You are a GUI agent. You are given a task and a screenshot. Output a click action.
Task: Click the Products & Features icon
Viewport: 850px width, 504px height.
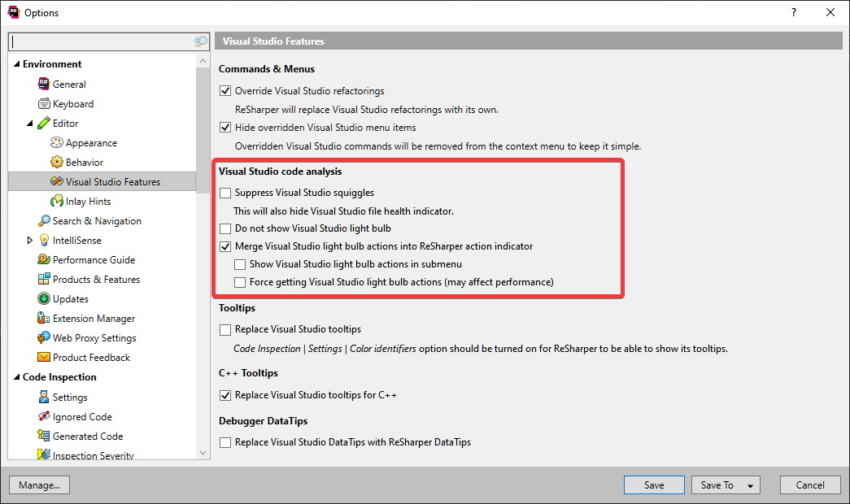(44, 279)
